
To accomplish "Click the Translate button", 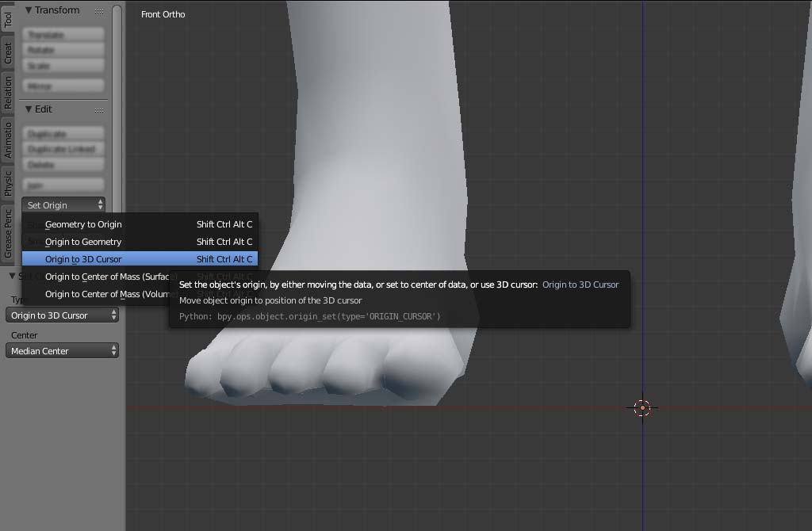I will coord(63,35).
